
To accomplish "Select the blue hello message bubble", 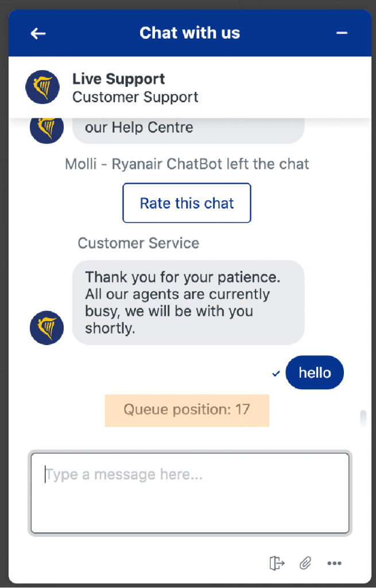I will click(x=315, y=373).
